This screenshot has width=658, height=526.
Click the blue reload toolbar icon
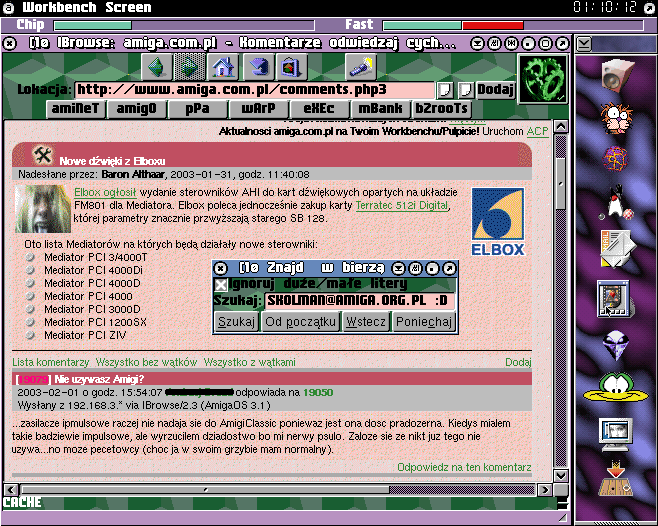pos(258,67)
